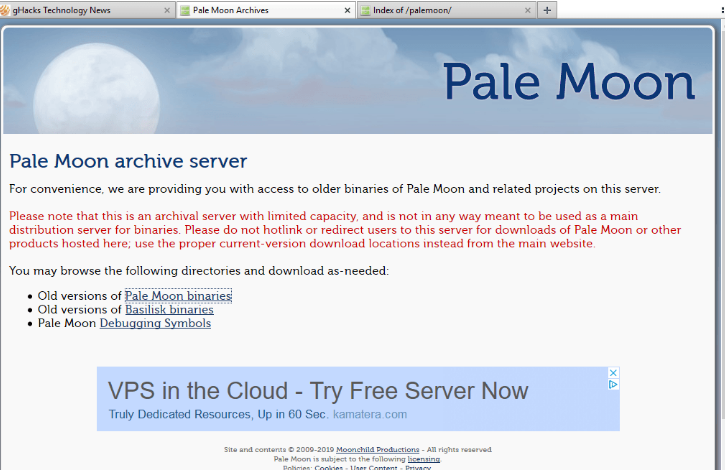725x470 pixels.
Task: Switch to the gHacks Technology News tab
Action: [x=86, y=10]
